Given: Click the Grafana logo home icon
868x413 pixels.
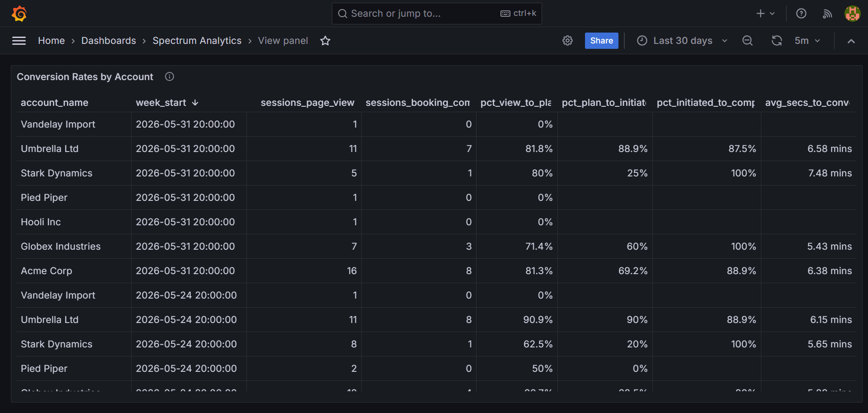Looking at the screenshot, I should 19,14.
